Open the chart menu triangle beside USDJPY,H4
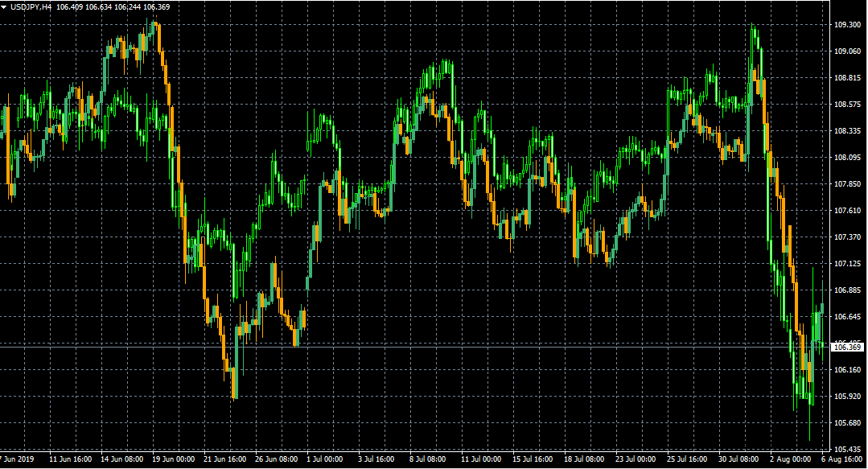 [5, 7]
